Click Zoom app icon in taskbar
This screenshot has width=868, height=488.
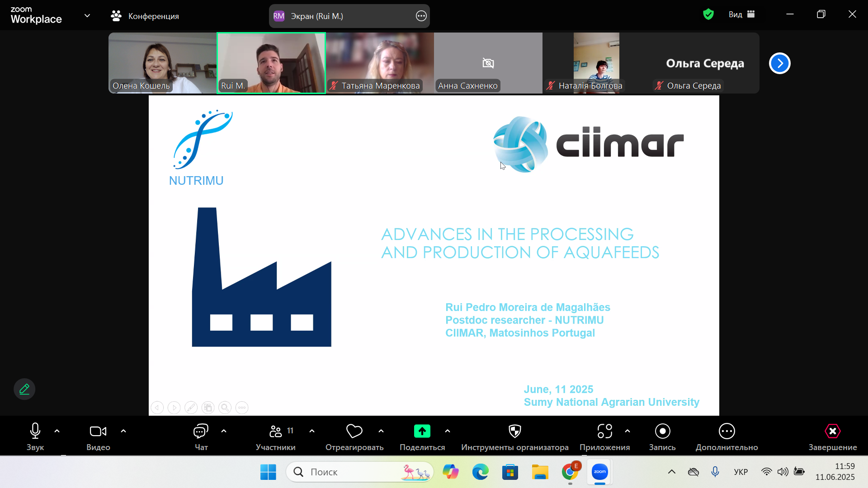point(600,472)
